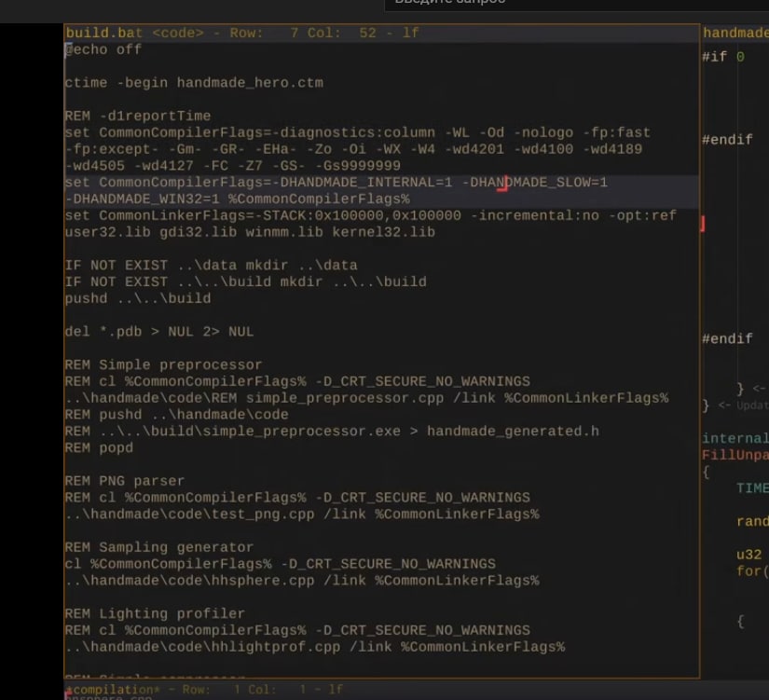The height and width of the screenshot is (700, 769).
Task: Click the 'REM PNG parser' comment
Action: click(125, 481)
